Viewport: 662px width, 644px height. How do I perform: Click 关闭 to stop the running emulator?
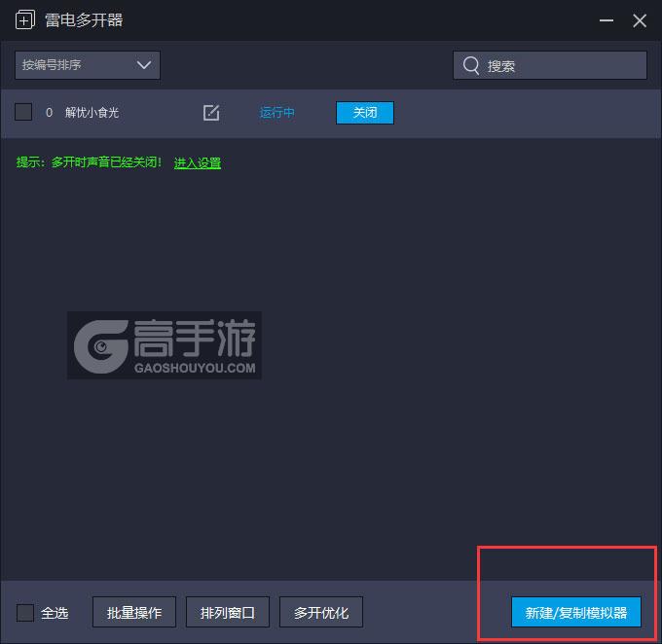[365, 113]
